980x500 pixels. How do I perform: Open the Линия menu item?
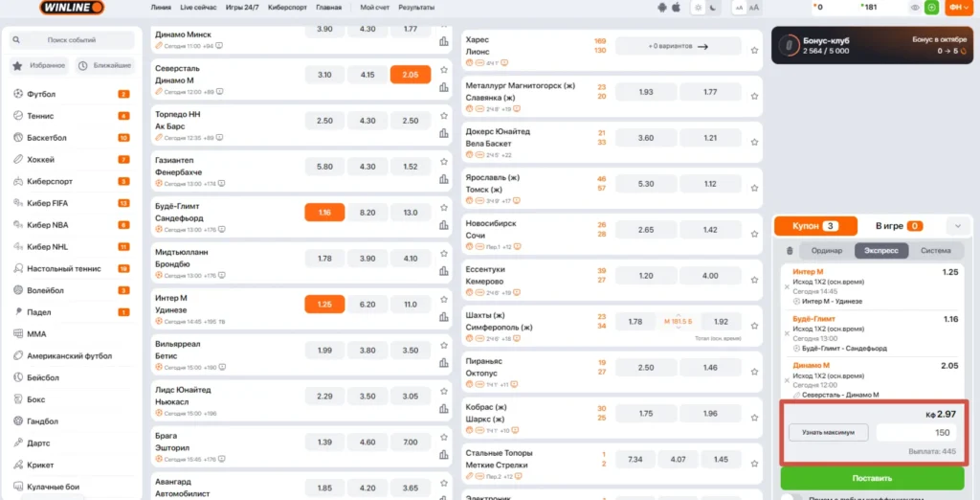161,8
